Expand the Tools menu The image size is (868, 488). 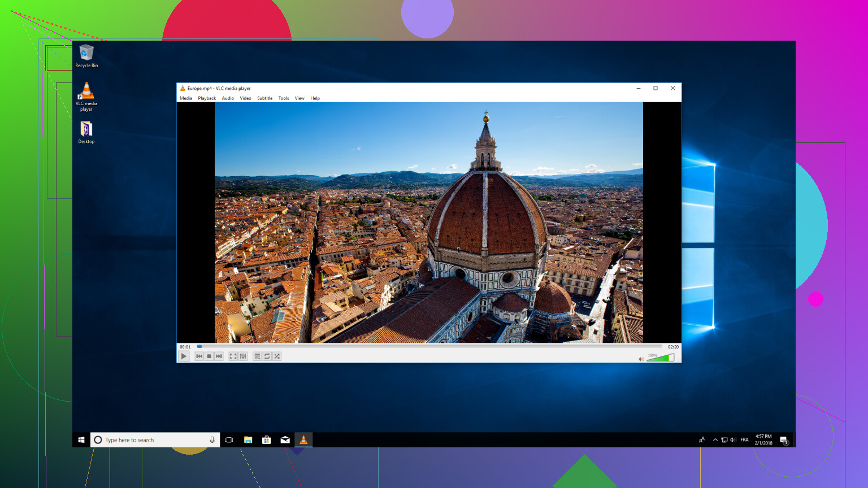point(284,98)
